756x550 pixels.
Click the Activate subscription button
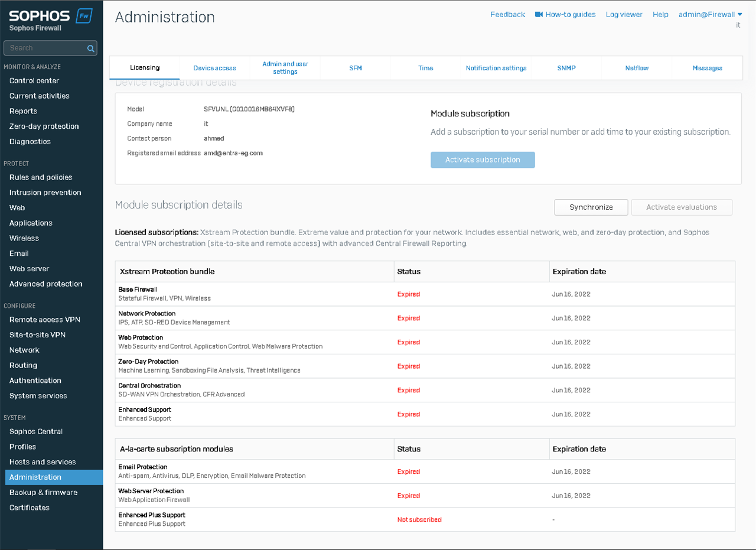click(x=483, y=160)
